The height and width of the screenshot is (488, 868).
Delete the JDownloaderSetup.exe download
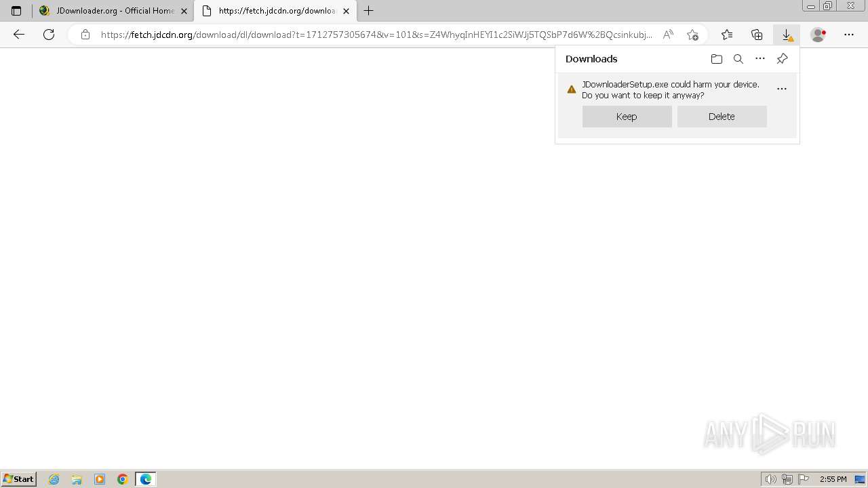pyautogui.click(x=722, y=117)
